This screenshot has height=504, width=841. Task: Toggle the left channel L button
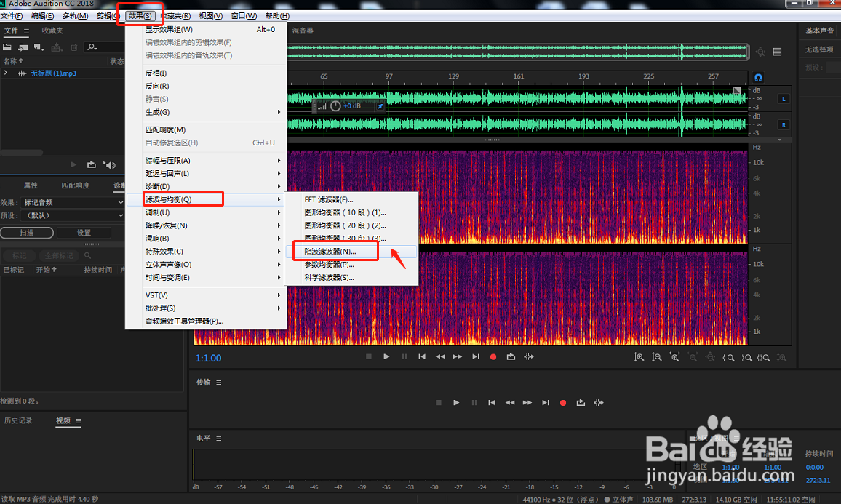784,99
